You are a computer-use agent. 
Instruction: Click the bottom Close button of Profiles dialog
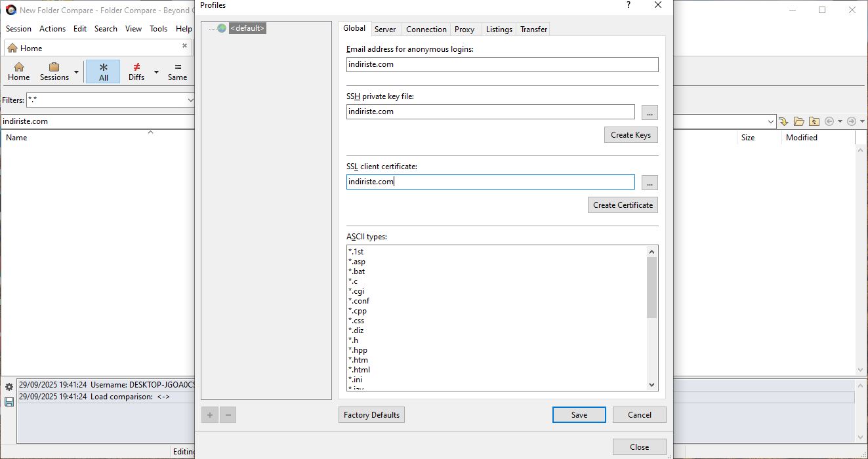pos(640,447)
